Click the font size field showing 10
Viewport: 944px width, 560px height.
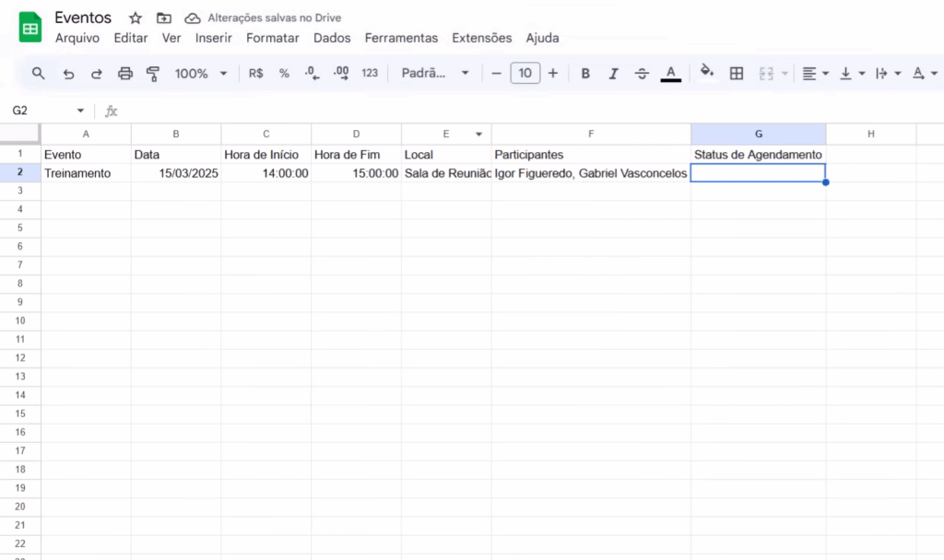[525, 74]
